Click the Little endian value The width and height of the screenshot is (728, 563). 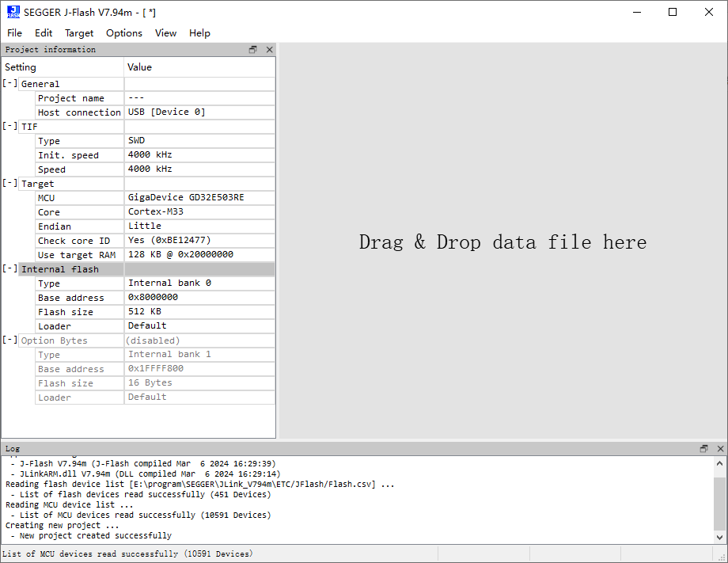[145, 226]
